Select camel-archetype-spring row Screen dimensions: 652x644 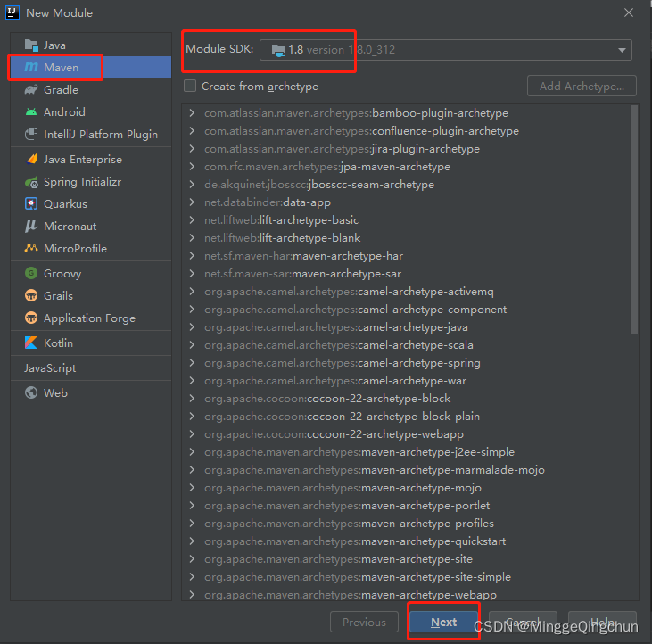[406, 363]
